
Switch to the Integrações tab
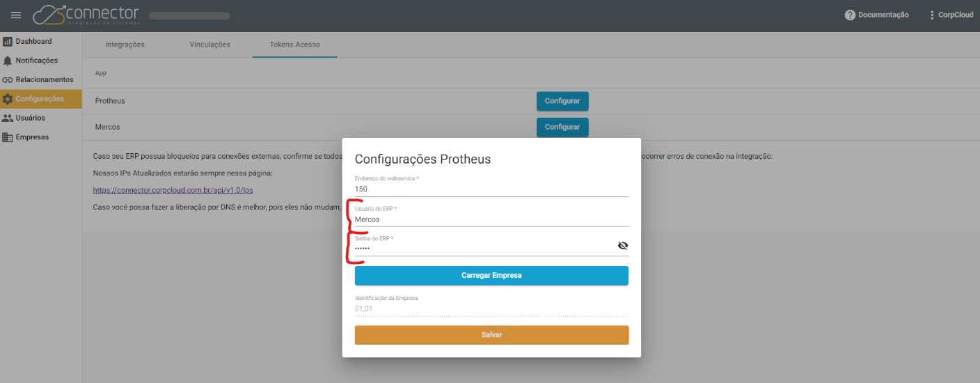coord(125,45)
